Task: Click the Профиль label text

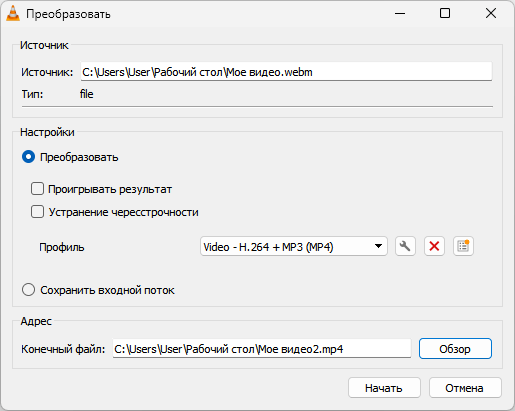Action: [x=62, y=247]
